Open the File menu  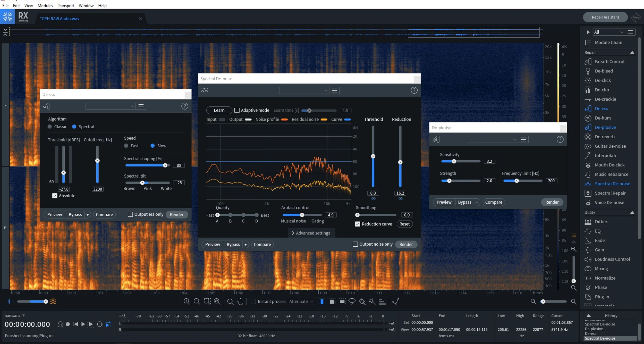5,5
